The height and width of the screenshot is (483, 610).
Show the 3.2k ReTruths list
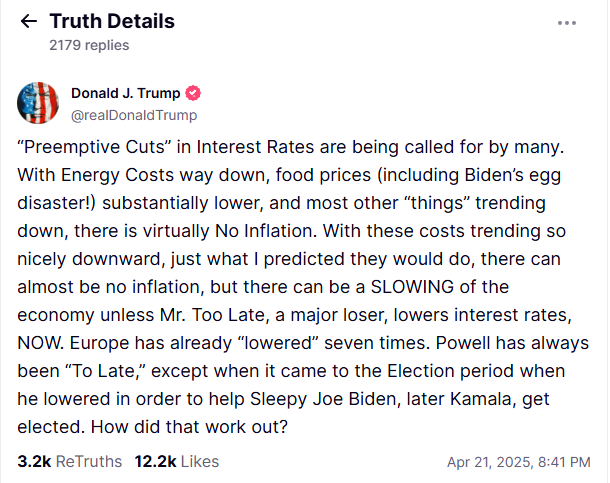(x=70, y=462)
